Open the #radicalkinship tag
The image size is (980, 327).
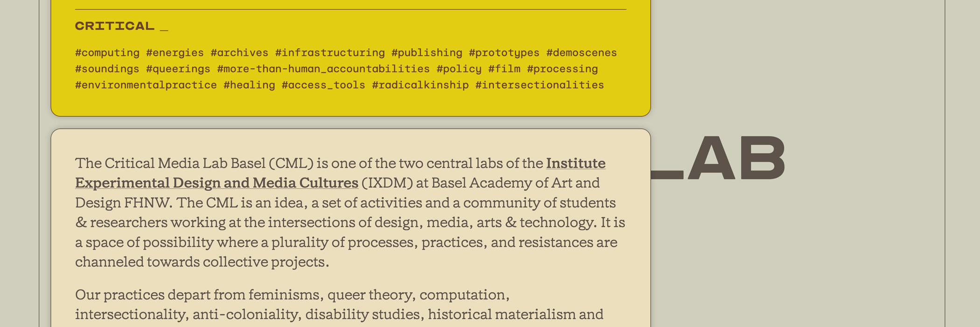[420, 85]
